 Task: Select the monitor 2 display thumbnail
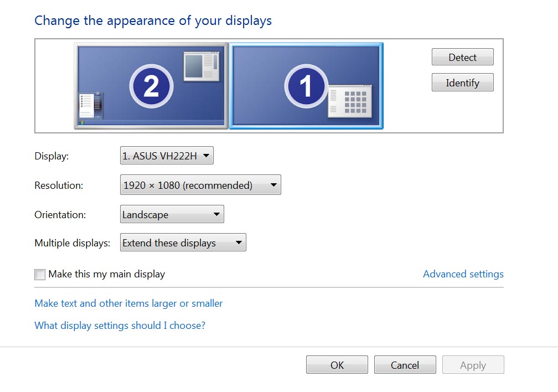151,86
